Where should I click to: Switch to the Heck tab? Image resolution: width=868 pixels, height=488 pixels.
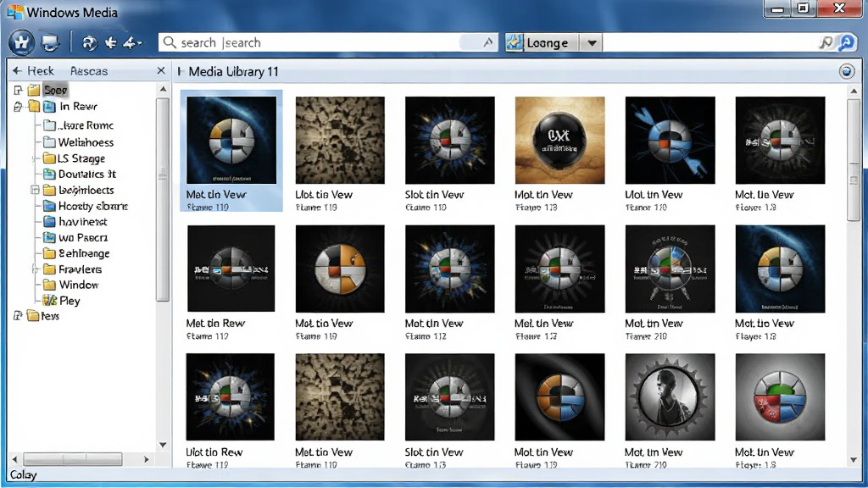tap(41, 71)
